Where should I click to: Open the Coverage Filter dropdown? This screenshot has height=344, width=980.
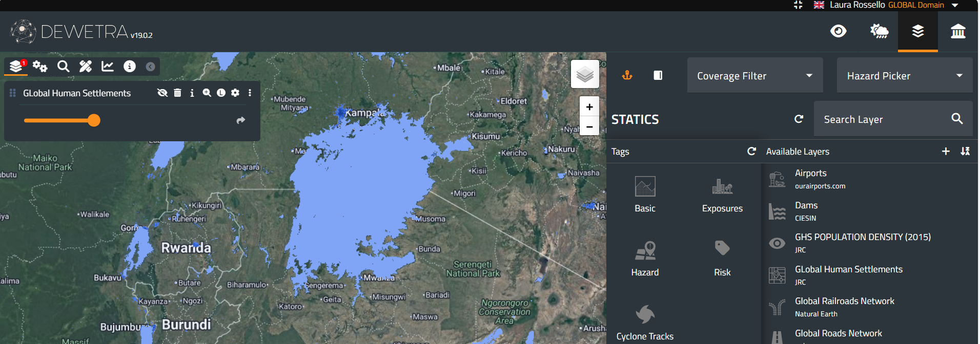[x=754, y=75]
